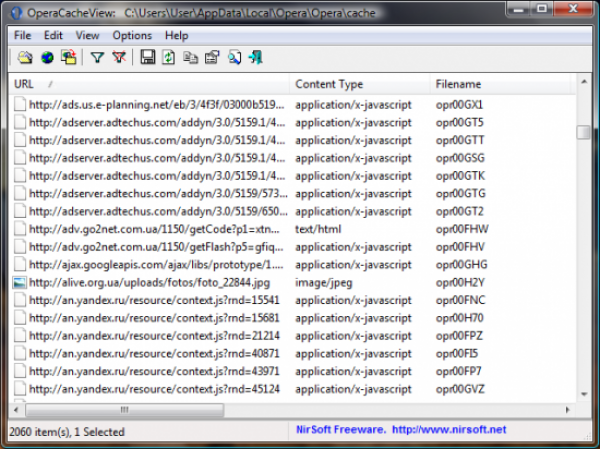Image resolution: width=600 pixels, height=449 pixels.
Task: Open the File menu
Action: pos(23,36)
